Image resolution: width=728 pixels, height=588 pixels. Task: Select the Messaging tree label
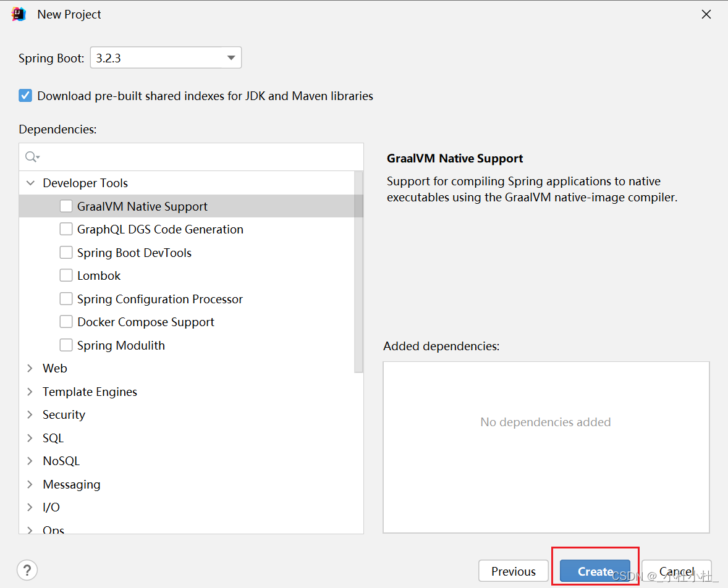[x=72, y=484]
